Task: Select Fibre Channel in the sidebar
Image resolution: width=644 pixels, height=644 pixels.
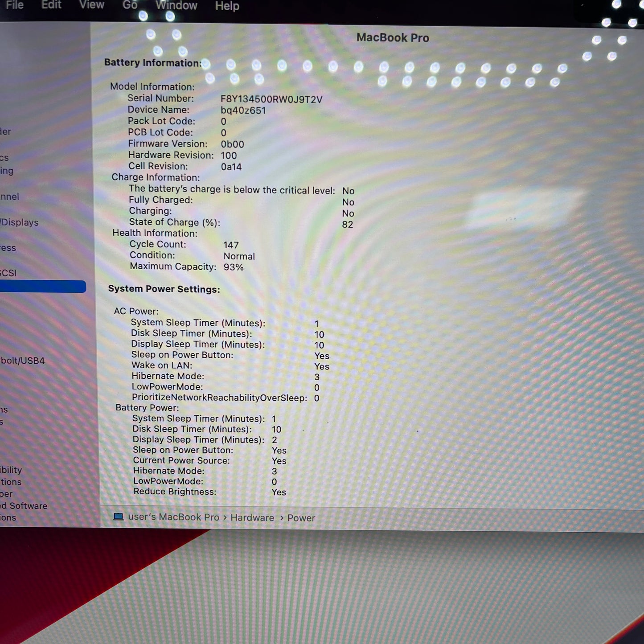Action: (x=9, y=197)
